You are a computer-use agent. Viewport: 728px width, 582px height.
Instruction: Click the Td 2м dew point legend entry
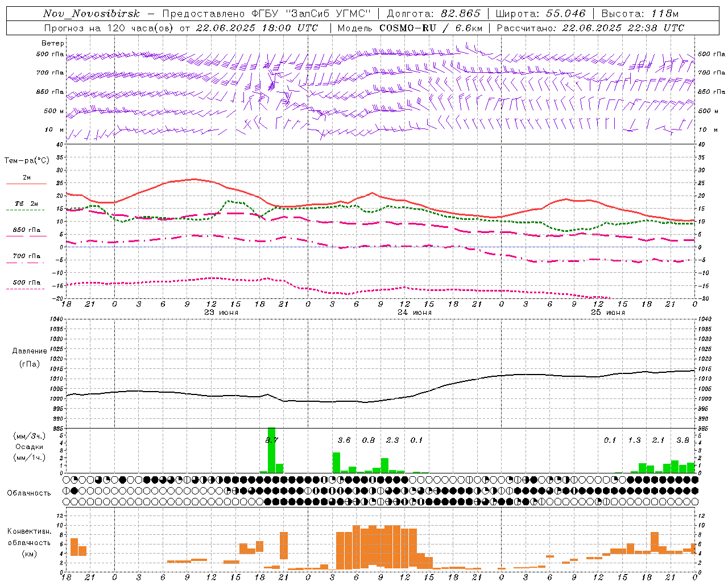click(27, 203)
